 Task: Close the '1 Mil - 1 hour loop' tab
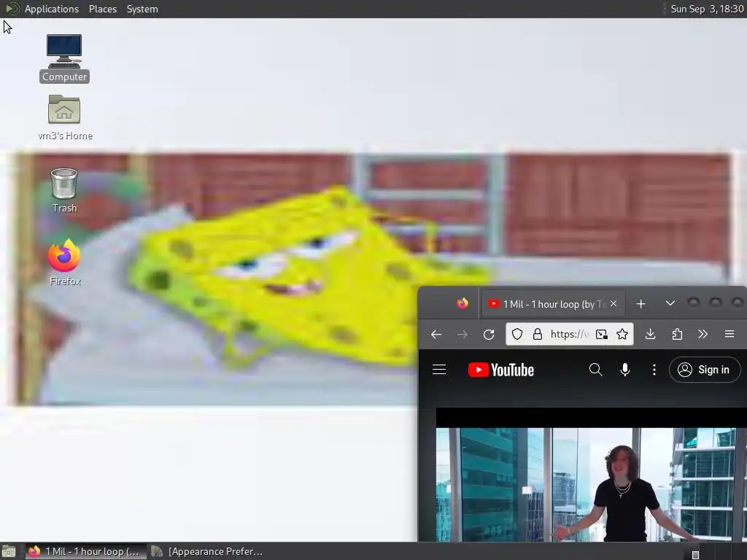pos(614,303)
